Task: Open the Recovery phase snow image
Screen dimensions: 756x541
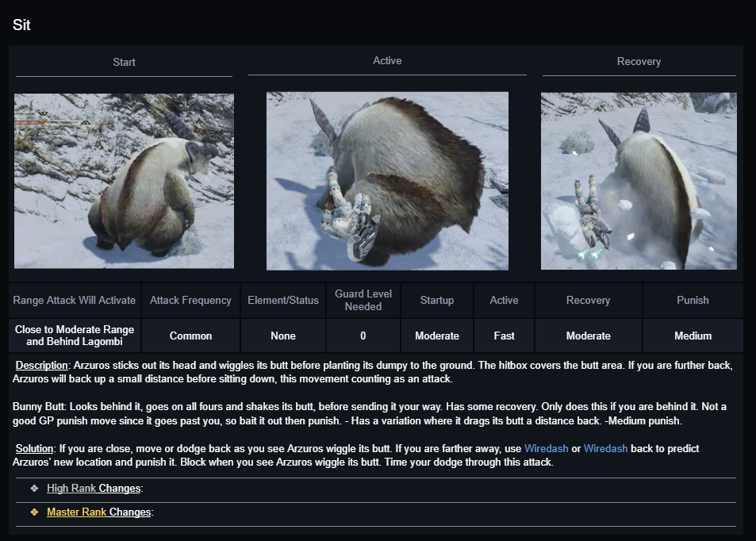Action: [639, 181]
